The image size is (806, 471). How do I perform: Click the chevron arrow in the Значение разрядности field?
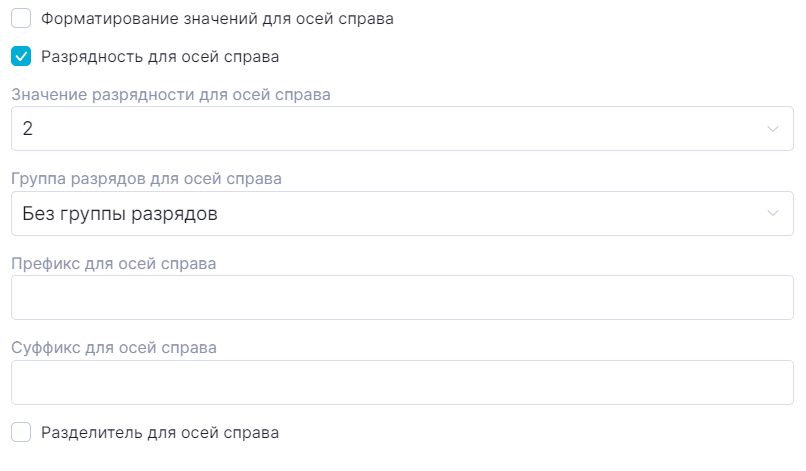(x=772, y=129)
